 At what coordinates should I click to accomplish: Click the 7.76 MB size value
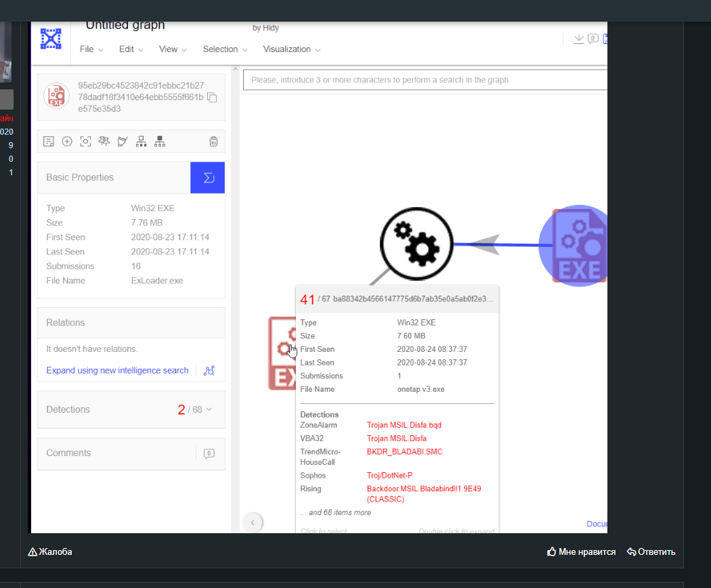[146, 223]
